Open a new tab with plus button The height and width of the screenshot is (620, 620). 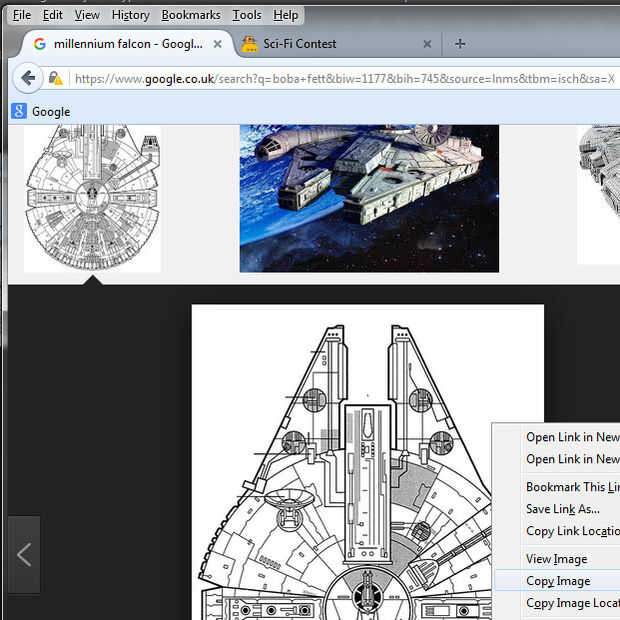pos(460,43)
